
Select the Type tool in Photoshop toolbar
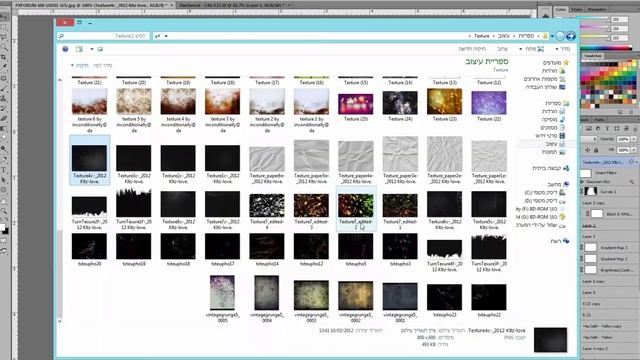[x=4, y=170]
